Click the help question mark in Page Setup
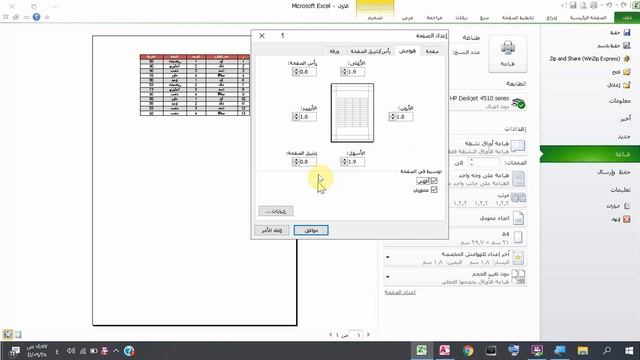The width and height of the screenshot is (640, 360). pyautogui.click(x=283, y=36)
